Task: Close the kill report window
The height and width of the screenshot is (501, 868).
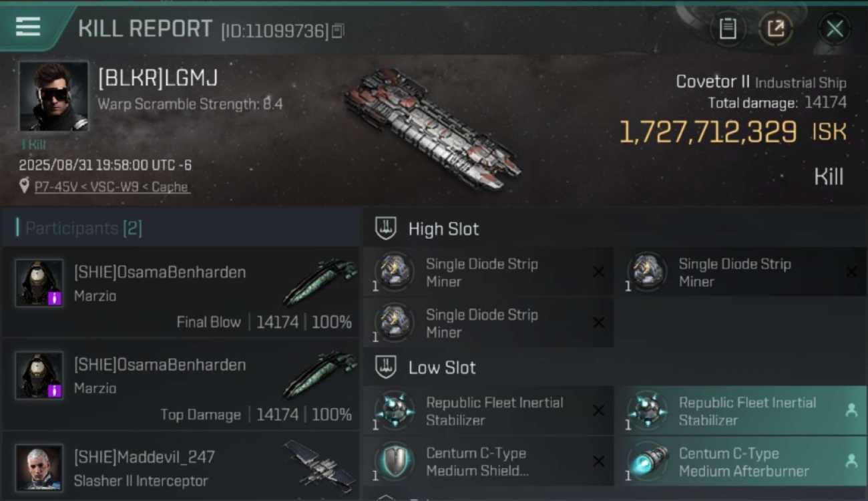Action: [835, 29]
